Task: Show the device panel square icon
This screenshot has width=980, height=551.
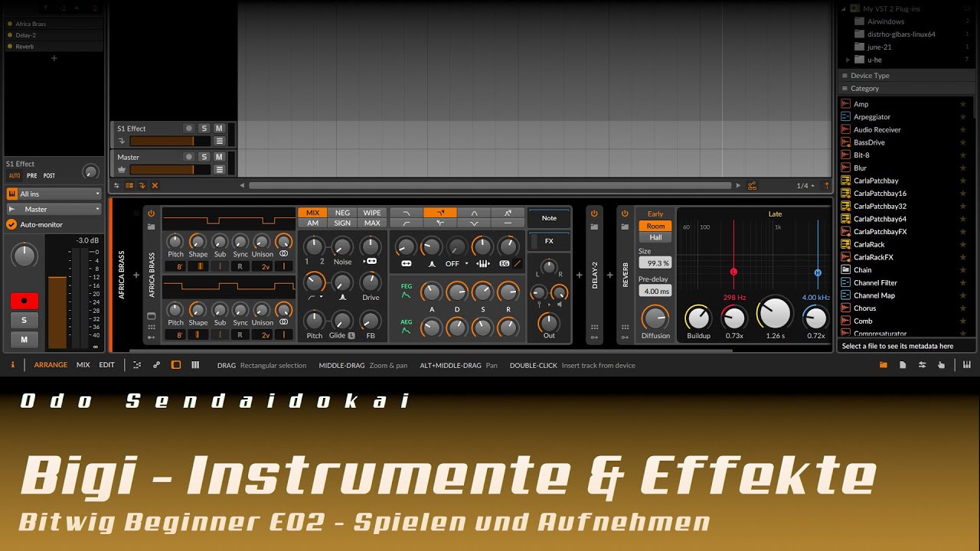Action: click(x=175, y=365)
